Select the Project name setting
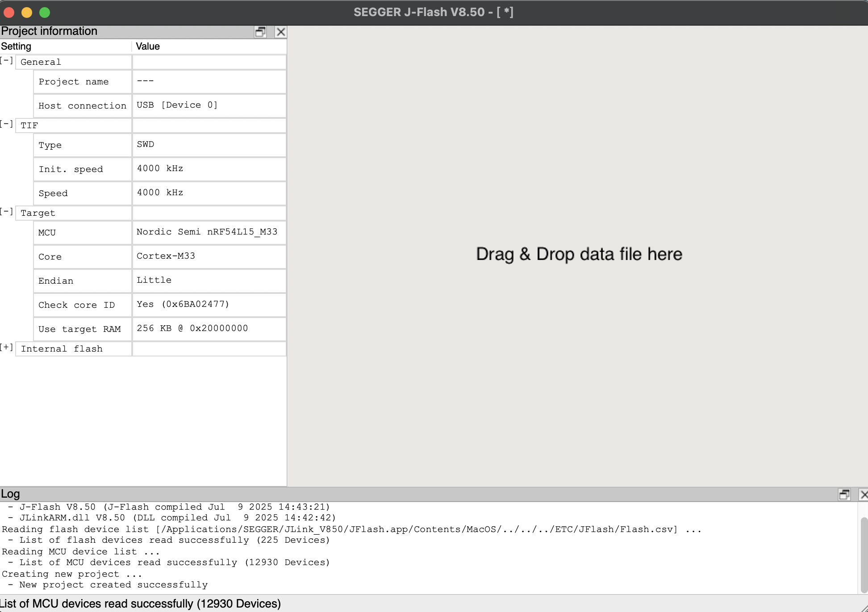This screenshot has height=612, width=868. click(83, 82)
